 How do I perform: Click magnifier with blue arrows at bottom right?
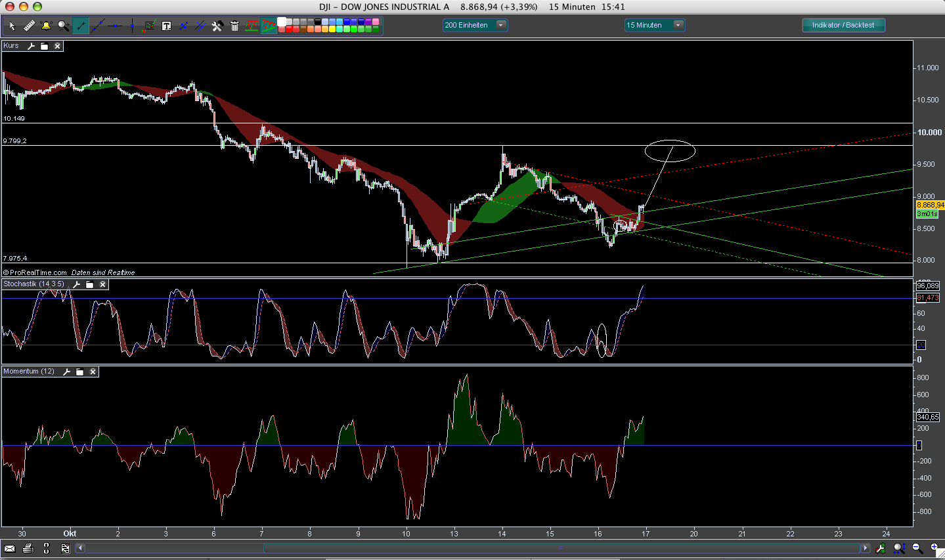pyautogui.click(x=899, y=548)
